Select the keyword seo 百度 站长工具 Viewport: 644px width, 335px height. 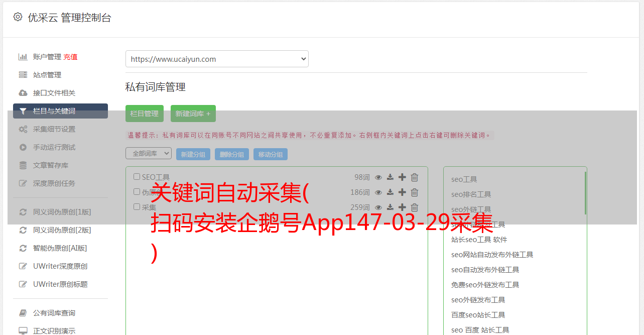click(x=480, y=330)
